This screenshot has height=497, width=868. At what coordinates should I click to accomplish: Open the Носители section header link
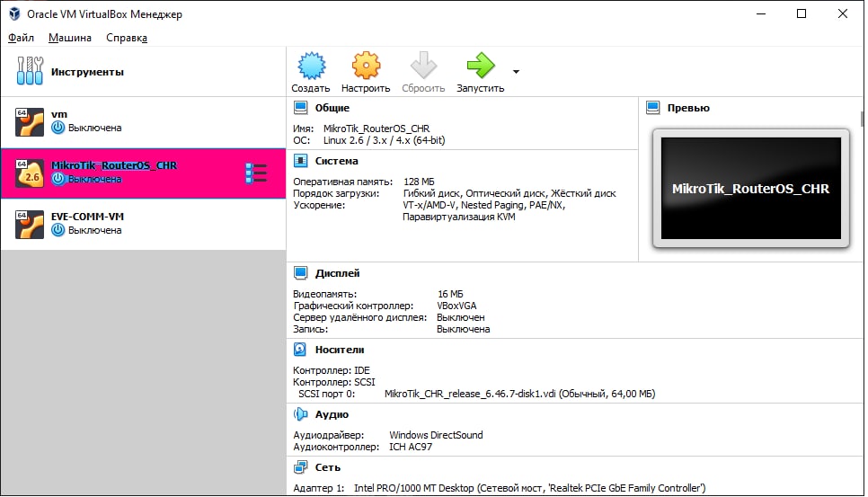[x=340, y=350]
